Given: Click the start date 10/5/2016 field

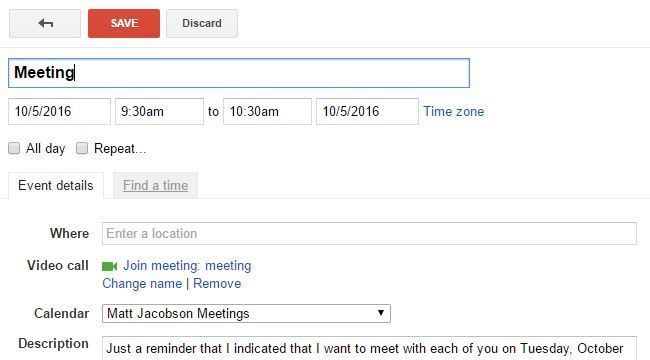Looking at the screenshot, I should tap(59, 112).
